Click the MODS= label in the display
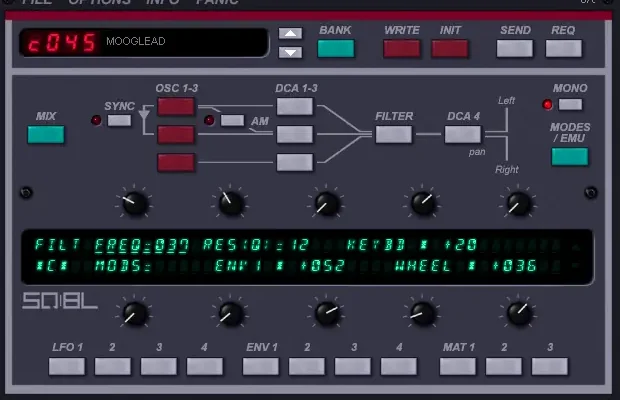The image size is (620, 400). pos(123,266)
